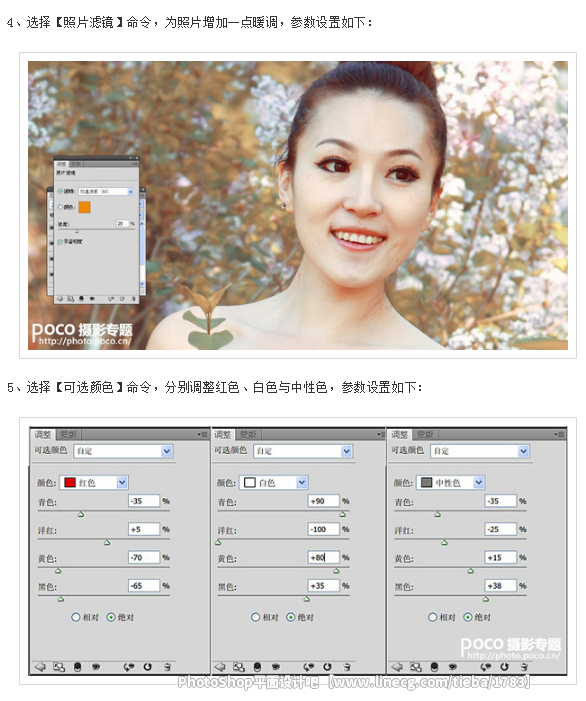Open the 白色 color dropdown

click(274, 482)
